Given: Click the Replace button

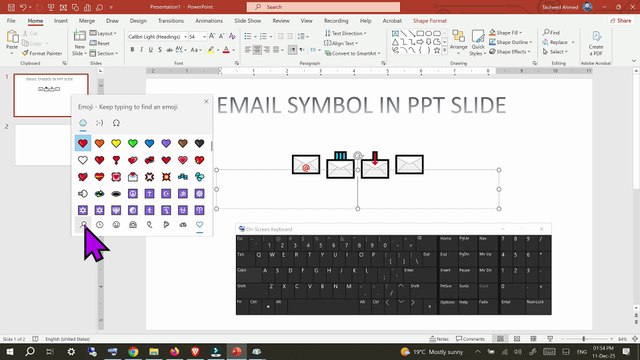Looking at the screenshot, I should click(x=558, y=42).
